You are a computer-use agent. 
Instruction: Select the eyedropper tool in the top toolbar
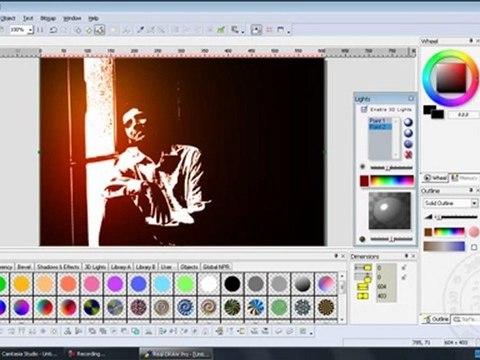pyautogui.click(x=140, y=30)
